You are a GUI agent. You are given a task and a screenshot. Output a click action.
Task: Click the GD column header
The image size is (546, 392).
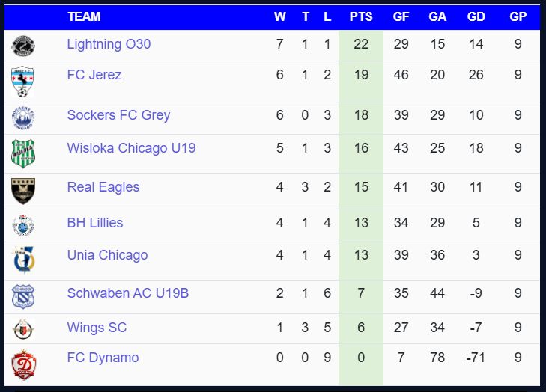coord(476,16)
